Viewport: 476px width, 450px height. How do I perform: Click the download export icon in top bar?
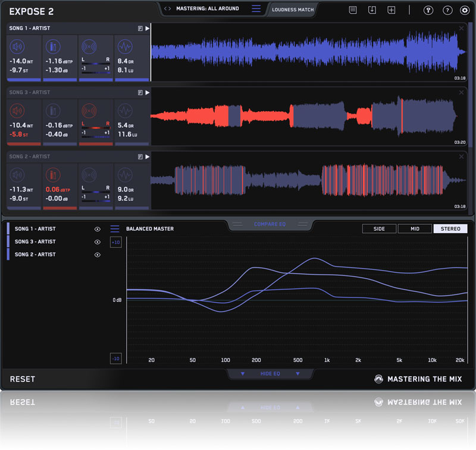coord(372,10)
